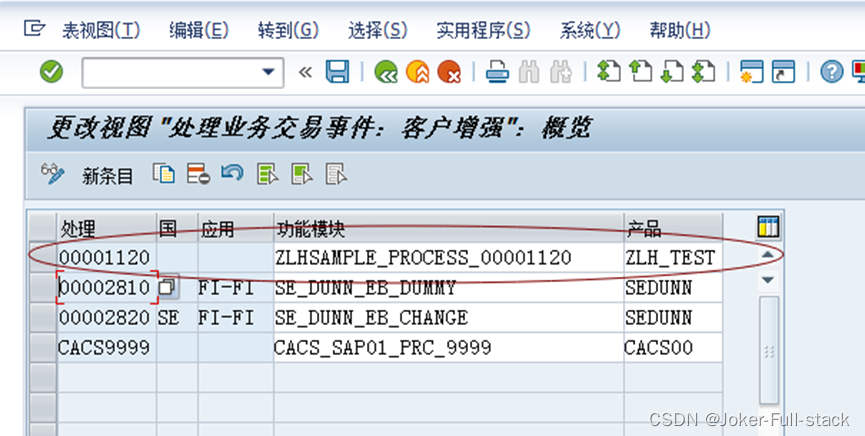Open the blue Help question mark icon
This screenshot has height=436, width=865.
click(x=831, y=72)
